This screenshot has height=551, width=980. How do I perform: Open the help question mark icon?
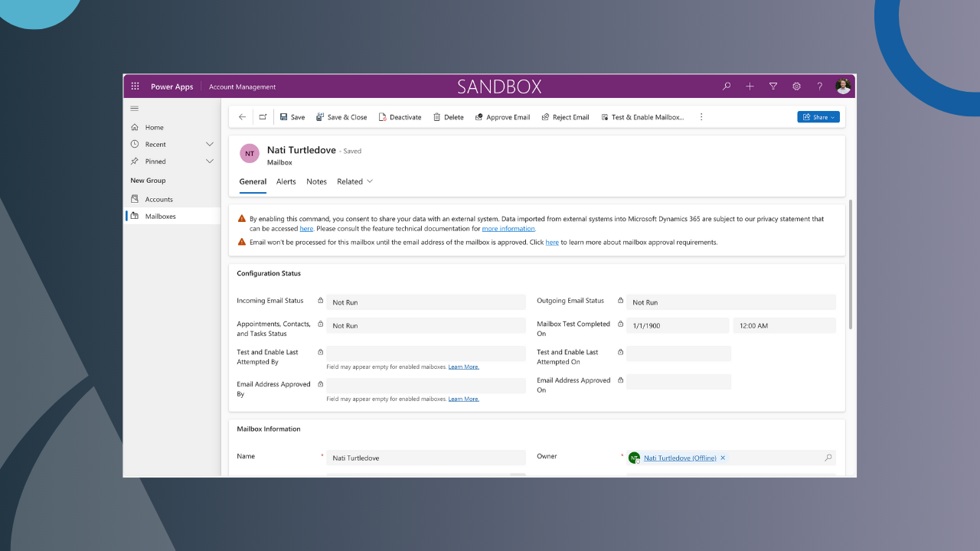pos(819,86)
